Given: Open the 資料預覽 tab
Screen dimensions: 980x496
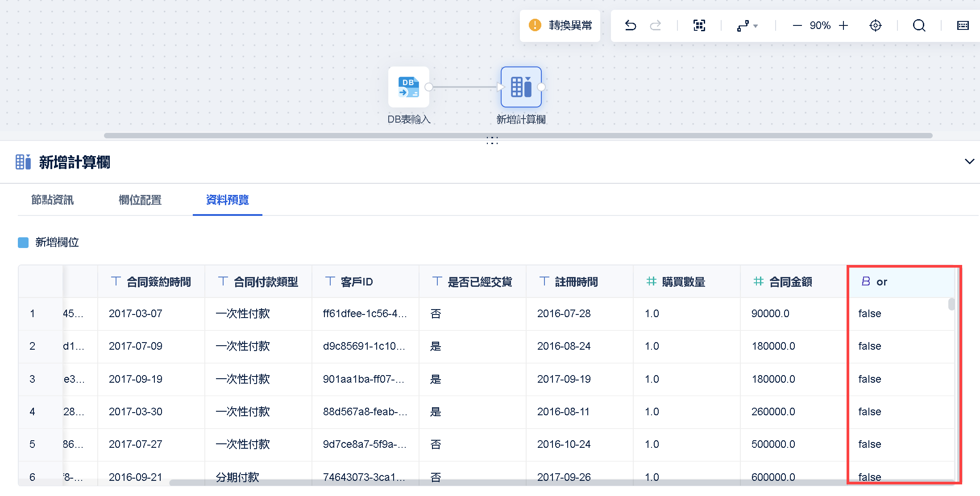Looking at the screenshot, I should point(227,200).
